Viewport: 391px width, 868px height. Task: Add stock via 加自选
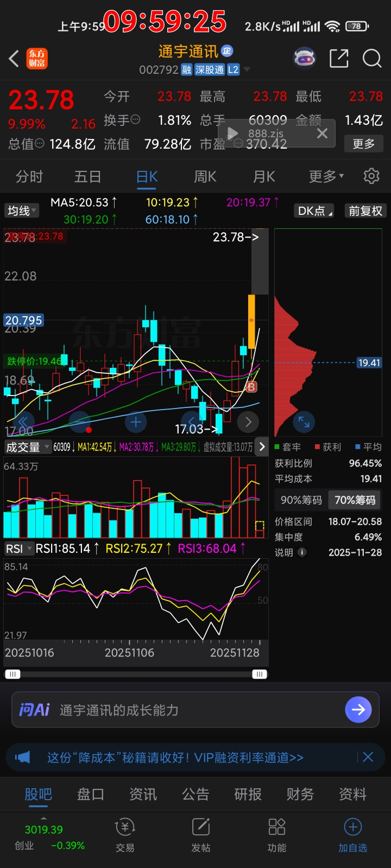353,836
